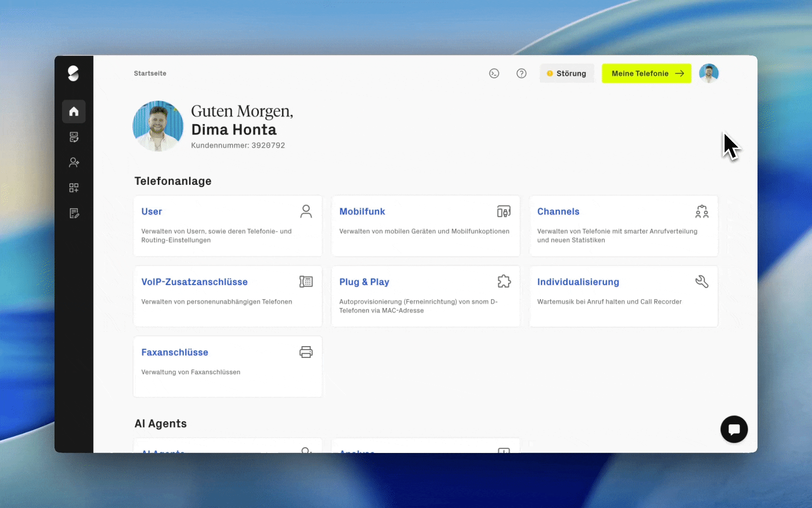This screenshot has width=812, height=508.
Task: Open the Individualisierung link
Action: point(578,282)
